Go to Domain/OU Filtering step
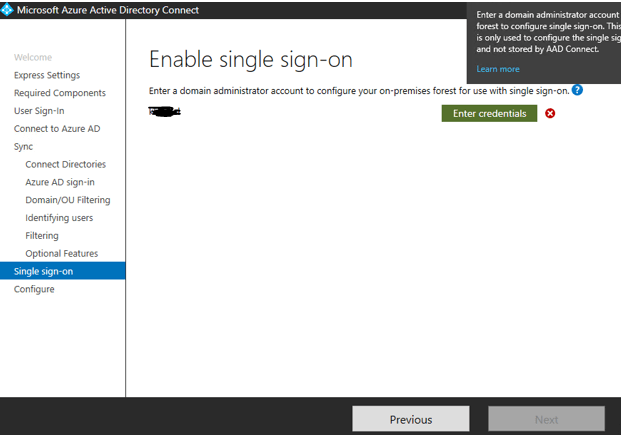 click(67, 200)
